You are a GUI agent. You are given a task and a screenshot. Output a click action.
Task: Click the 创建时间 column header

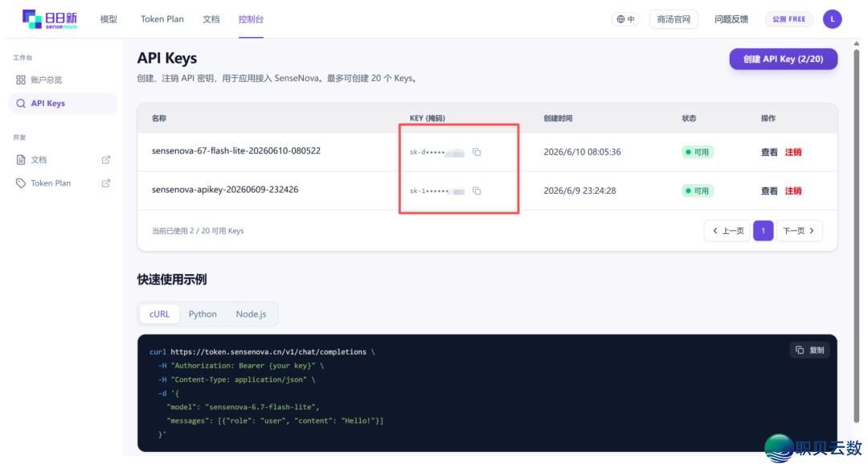[558, 118]
